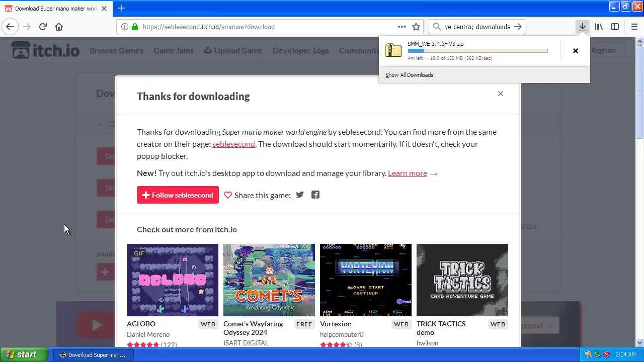Reload the current page
644x362 pixels.
[43, 27]
